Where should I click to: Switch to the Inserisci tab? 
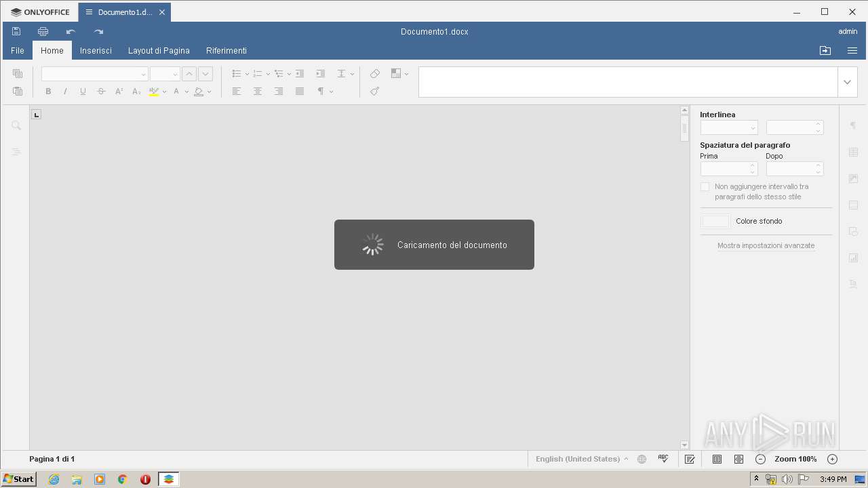[x=96, y=51]
